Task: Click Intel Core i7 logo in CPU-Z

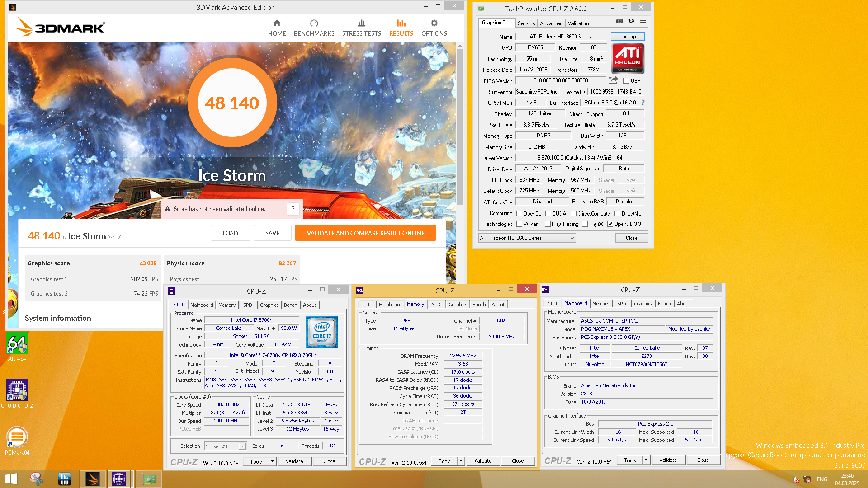Action: point(322,332)
